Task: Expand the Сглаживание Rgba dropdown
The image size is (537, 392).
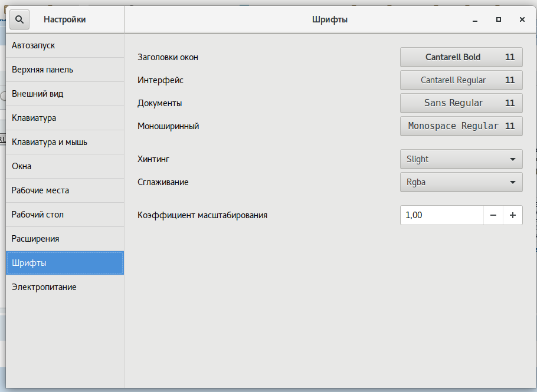Action: coord(461,182)
